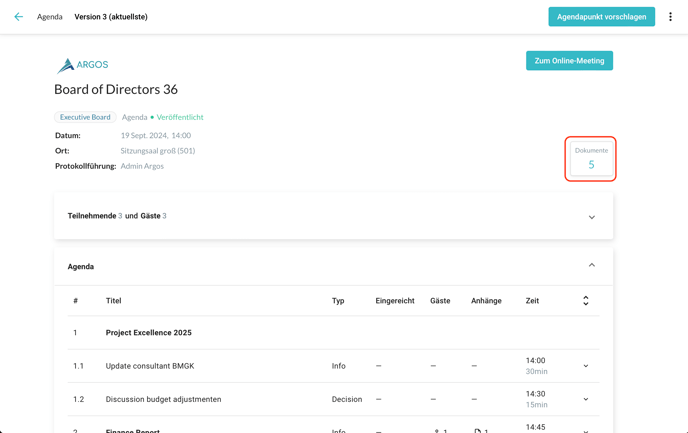Click Update consultant BMGK title
688x433 pixels.
coord(150,366)
